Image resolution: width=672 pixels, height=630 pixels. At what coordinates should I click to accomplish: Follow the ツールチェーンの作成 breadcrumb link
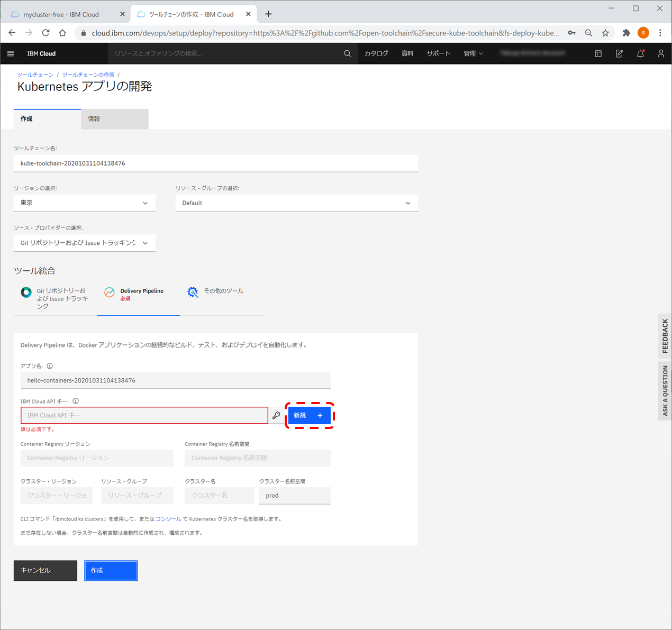coord(88,75)
